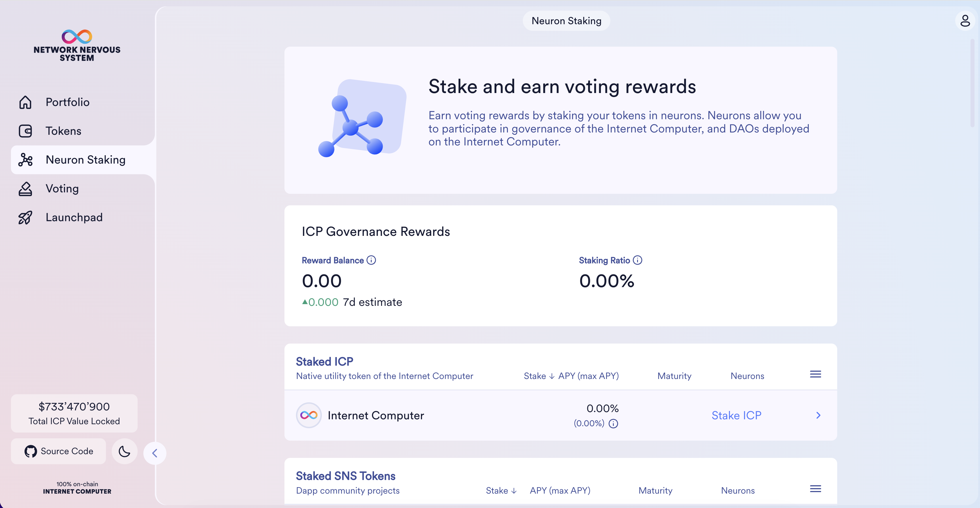
Task: Collapse the sidebar with the left chevron
Action: tap(154, 453)
